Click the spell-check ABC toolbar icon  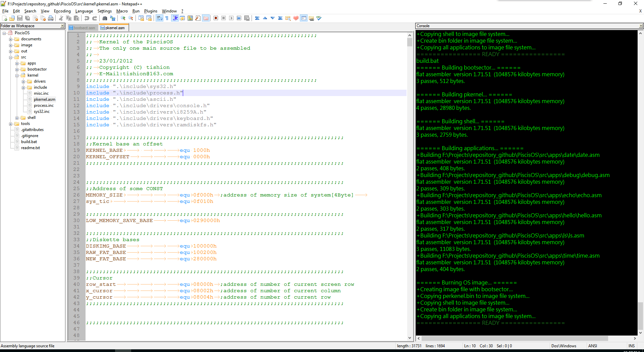(319, 18)
